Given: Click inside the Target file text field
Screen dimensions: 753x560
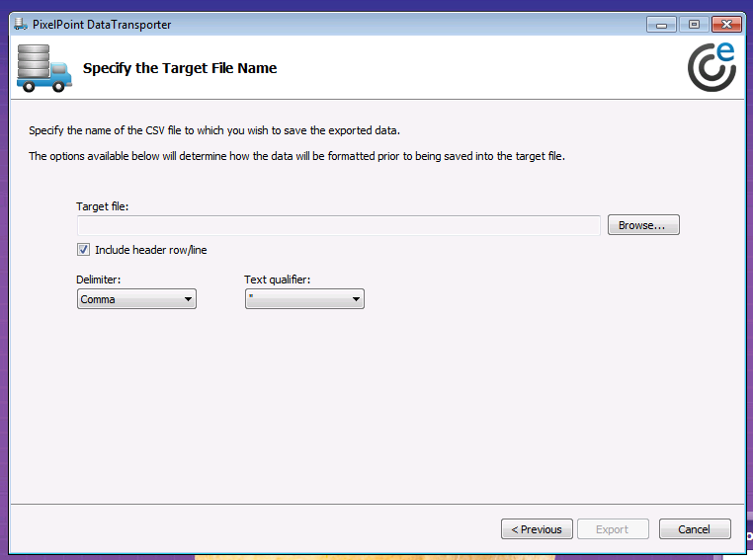Looking at the screenshot, I should (x=338, y=226).
